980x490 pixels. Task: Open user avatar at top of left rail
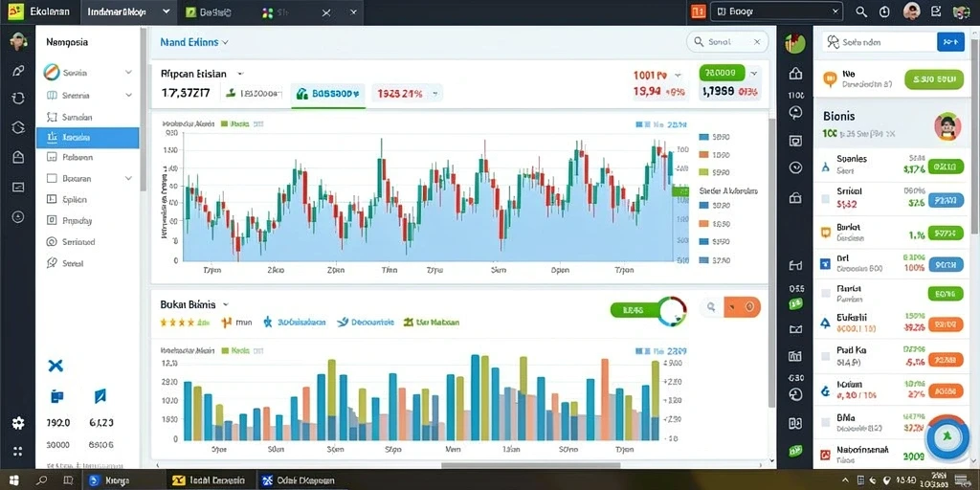[17, 42]
